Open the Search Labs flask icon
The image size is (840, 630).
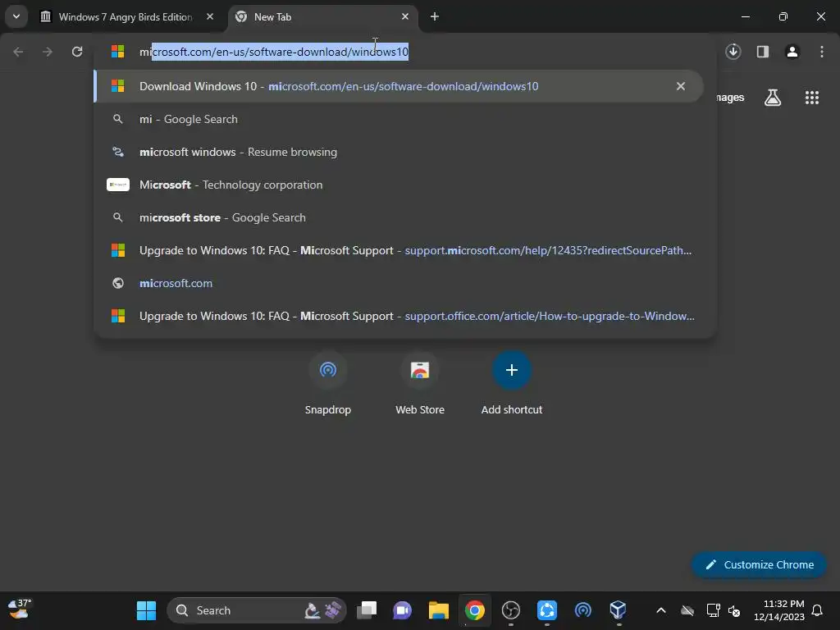pos(772,98)
